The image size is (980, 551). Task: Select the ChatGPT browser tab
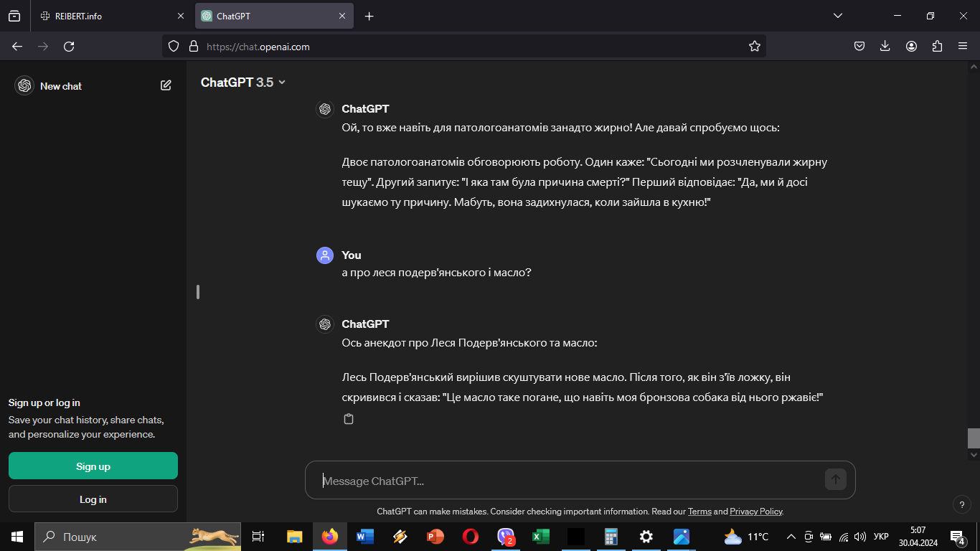tap(274, 16)
